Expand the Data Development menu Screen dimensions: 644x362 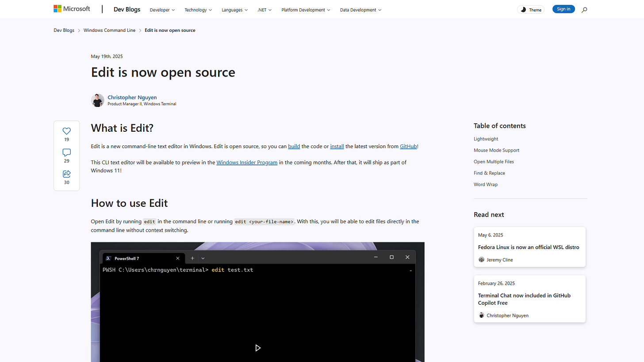pos(361,10)
